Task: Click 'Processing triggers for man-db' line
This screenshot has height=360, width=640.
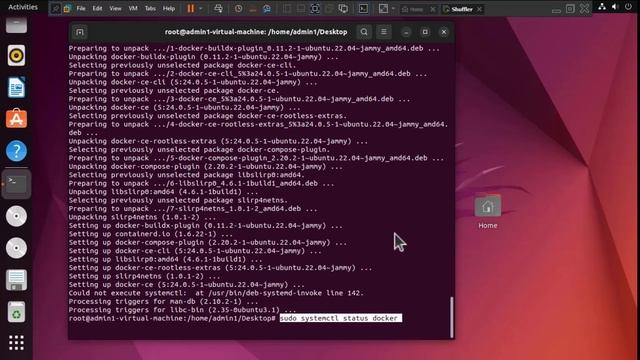Action: [x=163, y=302]
